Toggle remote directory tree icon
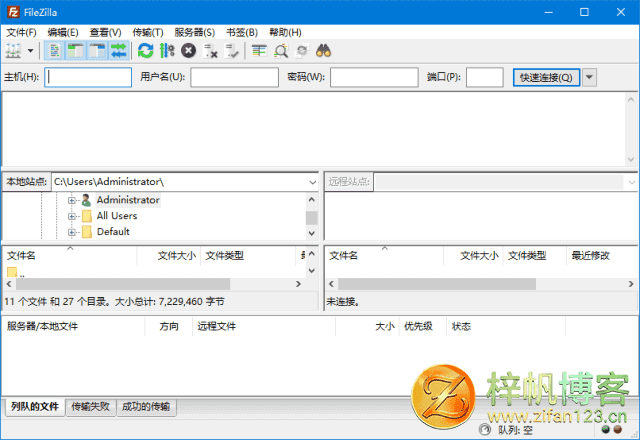 [97, 51]
